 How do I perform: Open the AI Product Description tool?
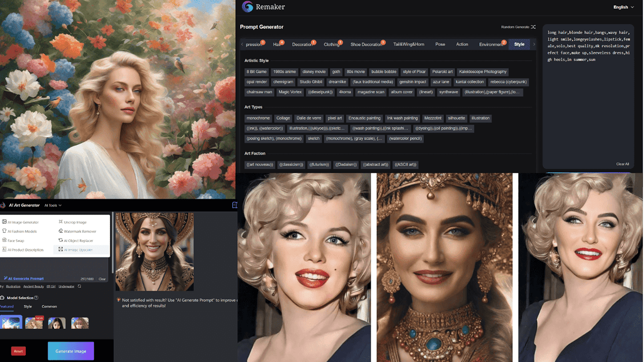(26, 250)
